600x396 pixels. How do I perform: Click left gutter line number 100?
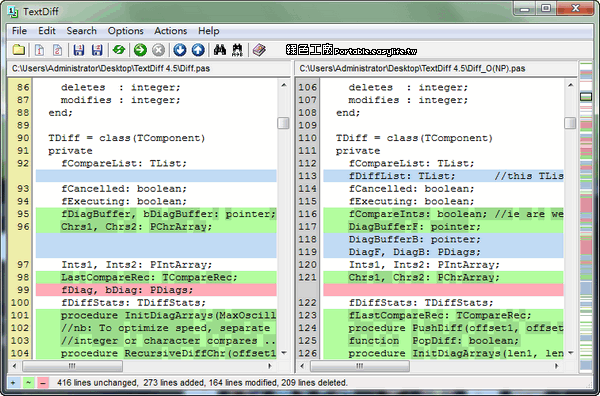click(x=20, y=303)
